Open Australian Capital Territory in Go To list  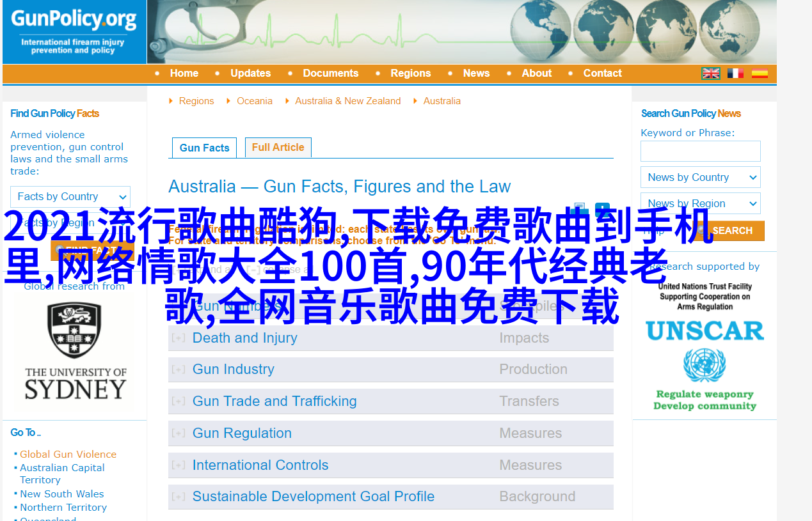[62, 474]
